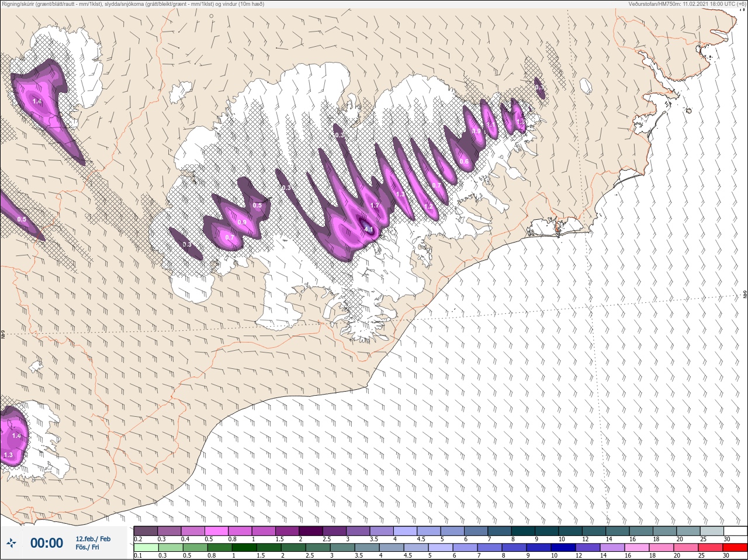Viewport: 748px width, 560px height.
Task: Click the 00:00 forecast time display
Action: tap(47, 543)
